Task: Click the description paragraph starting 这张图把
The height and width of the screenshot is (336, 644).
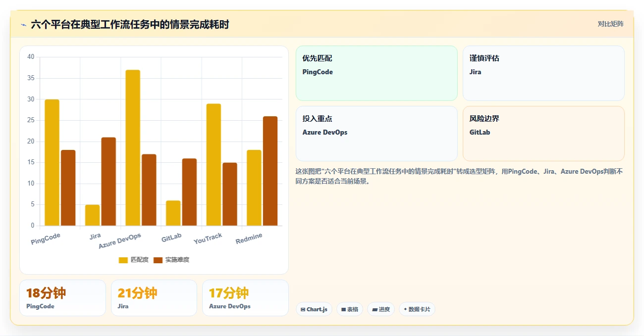Action: click(460, 176)
